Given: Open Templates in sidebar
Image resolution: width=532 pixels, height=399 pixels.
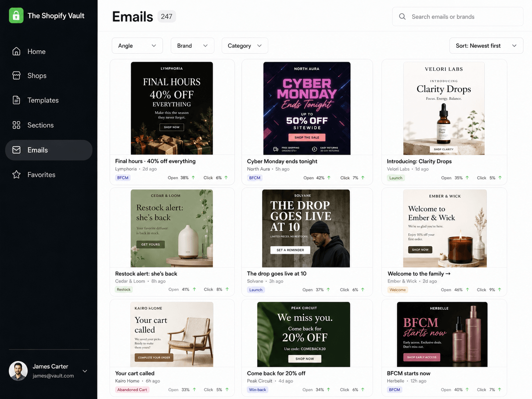Looking at the screenshot, I should tap(48, 100).
